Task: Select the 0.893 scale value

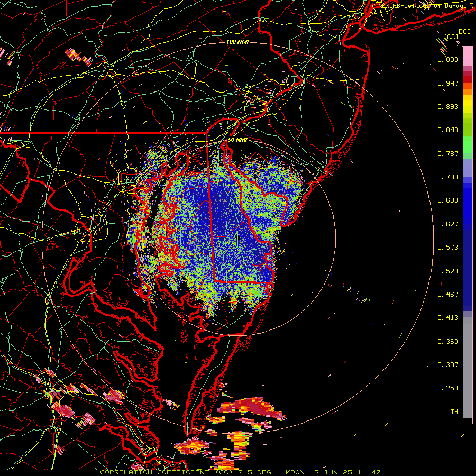Action: [448, 106]
